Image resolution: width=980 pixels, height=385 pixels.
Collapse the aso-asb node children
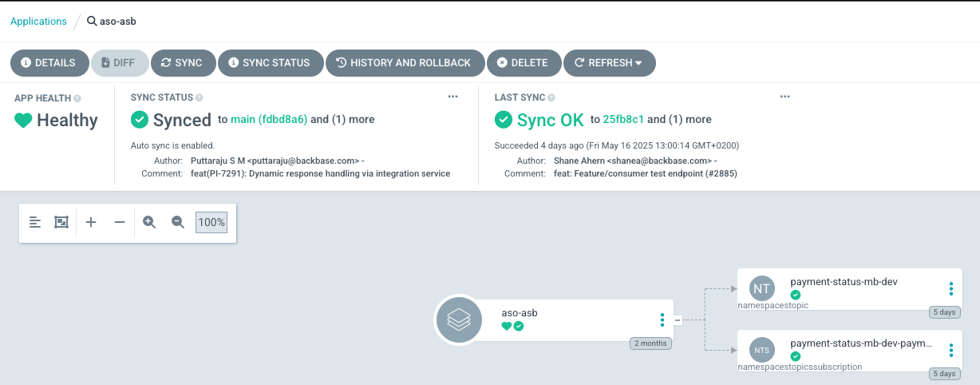pyautogui.click(x=678, y=320)
